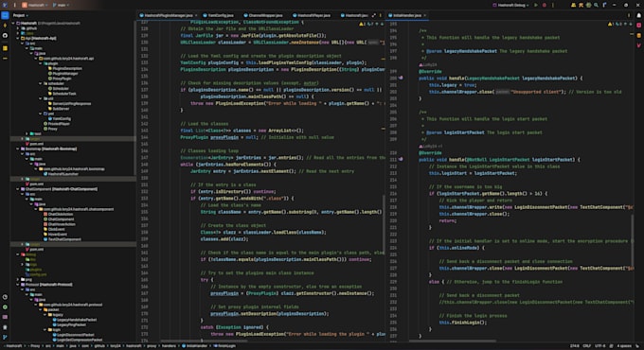Show more tool windows in left stripe
Viewport: 644px width, 350px height.
pyautogui.click(x=5, y=59)
